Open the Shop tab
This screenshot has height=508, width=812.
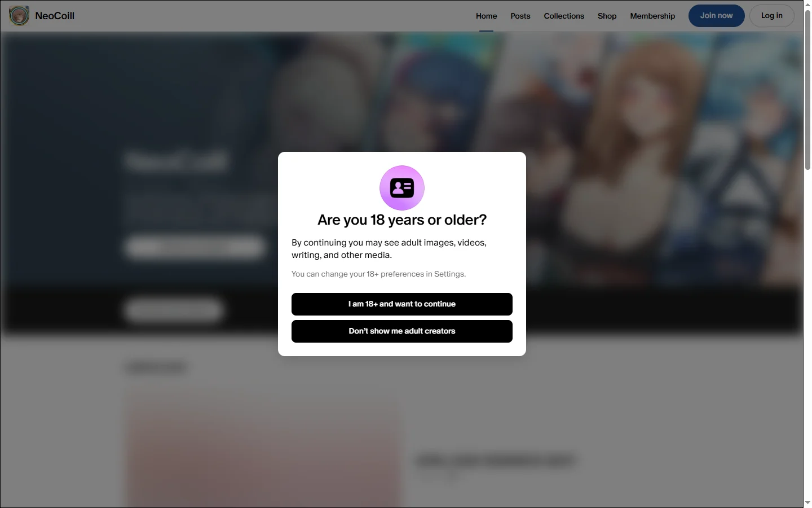pyautogui.click(x=607, y=16)
